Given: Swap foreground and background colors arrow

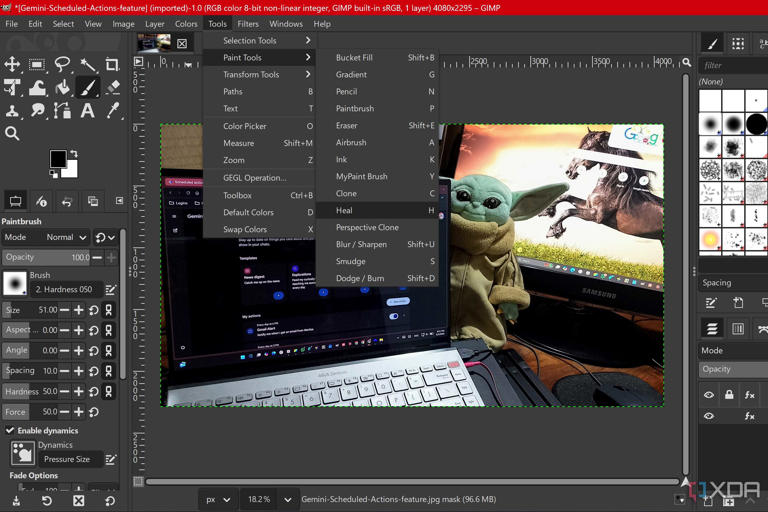Looking at the screenshot, I should pyautogui.click(x=73, y=154).
